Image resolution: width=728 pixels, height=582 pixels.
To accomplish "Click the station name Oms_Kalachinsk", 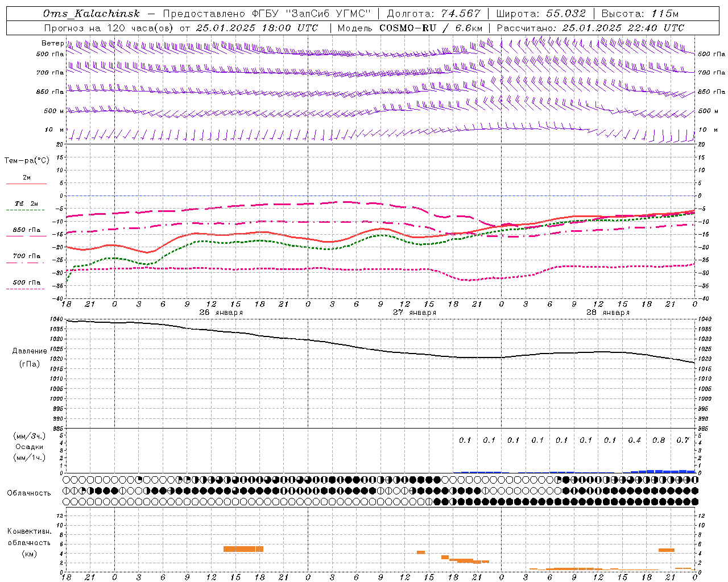I will tap(91, 14).
